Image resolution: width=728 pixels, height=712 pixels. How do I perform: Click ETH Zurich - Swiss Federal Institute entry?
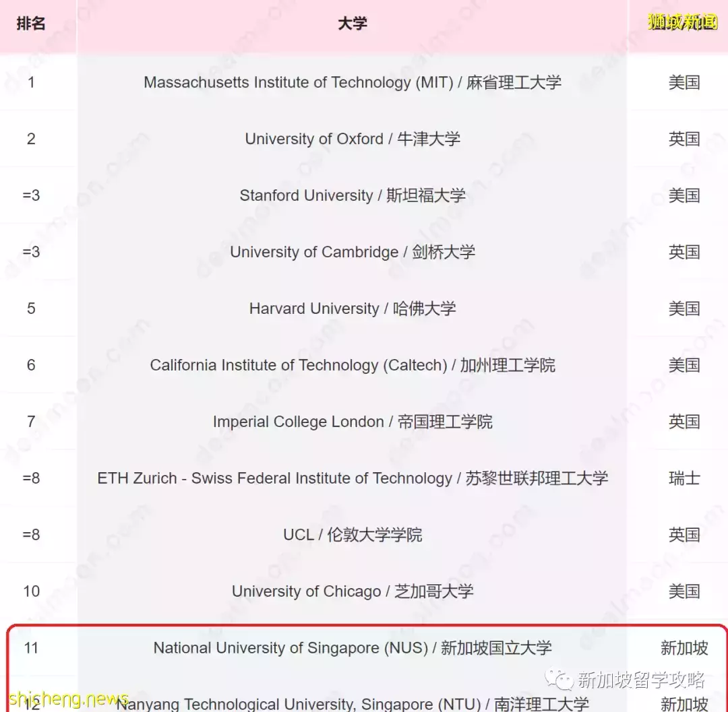coord(353,479)
